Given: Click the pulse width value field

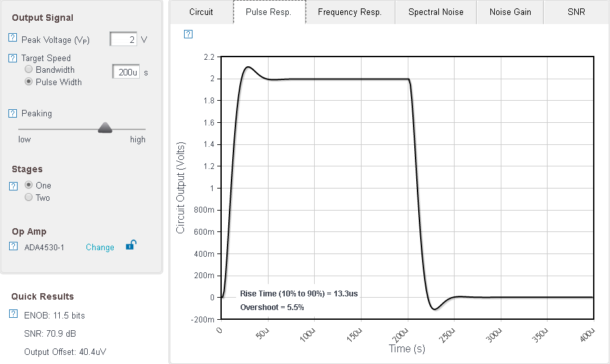Looking at the screenshot, I should pos(126,72).
